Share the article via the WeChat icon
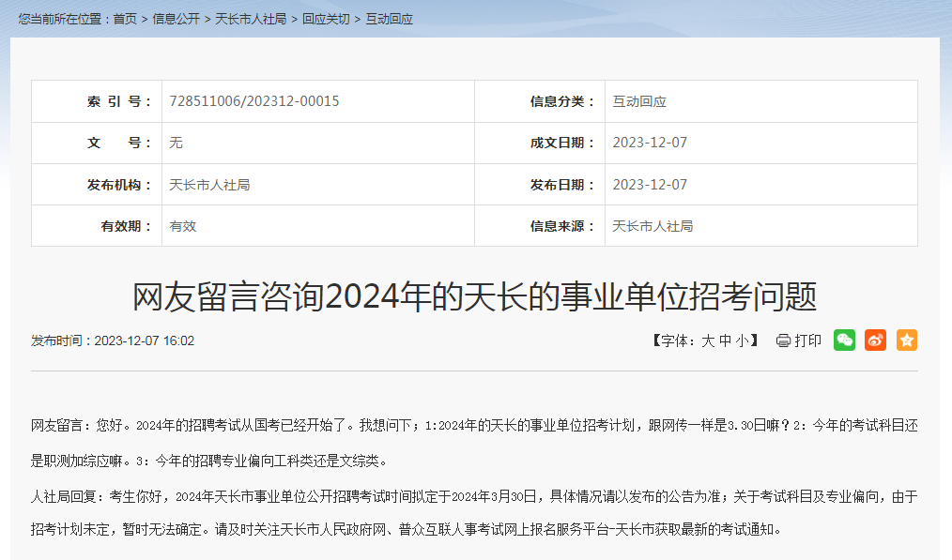This screenshot has height=560, width=952. (x=844, y=341)
